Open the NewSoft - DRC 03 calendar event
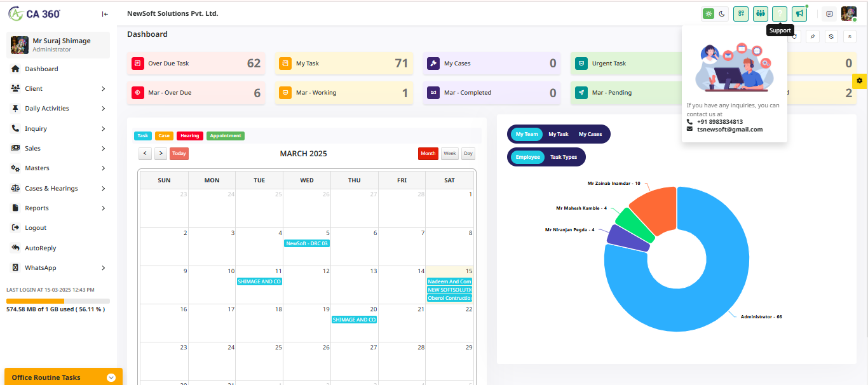Screen dimensions: 868x385 307,243
